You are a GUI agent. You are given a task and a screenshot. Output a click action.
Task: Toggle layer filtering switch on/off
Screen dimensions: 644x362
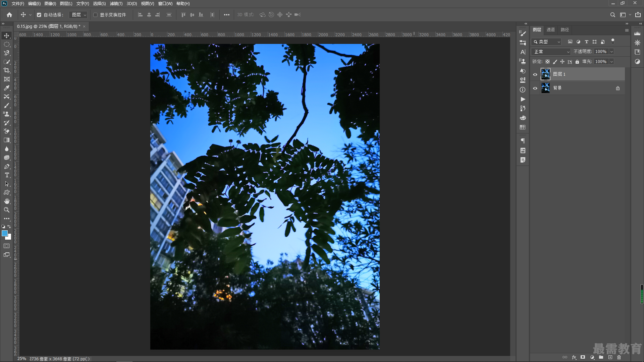pos(613,41)
